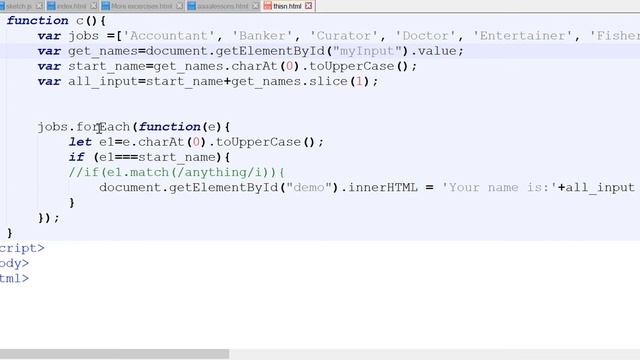Click the all_input variable declaration
640x360 pixels.
(x=103, y=81)
